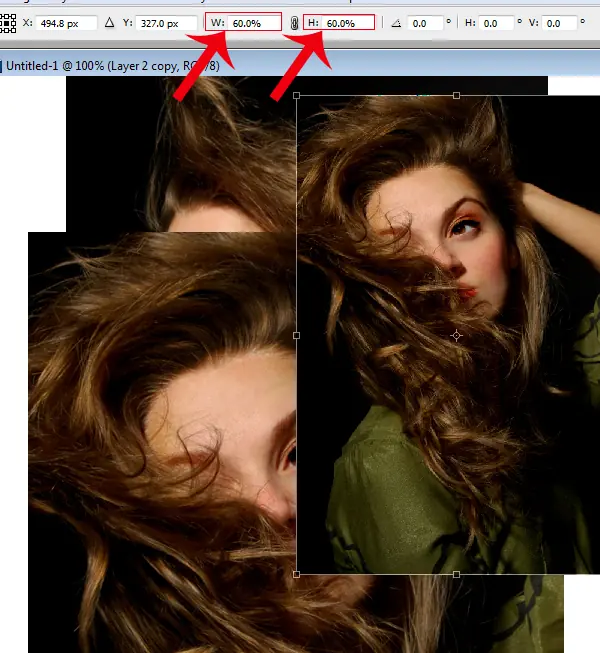Click the top-center transform handle
Image resolution: width=600 pixels, height=653 pixels.
pos(456,96)
